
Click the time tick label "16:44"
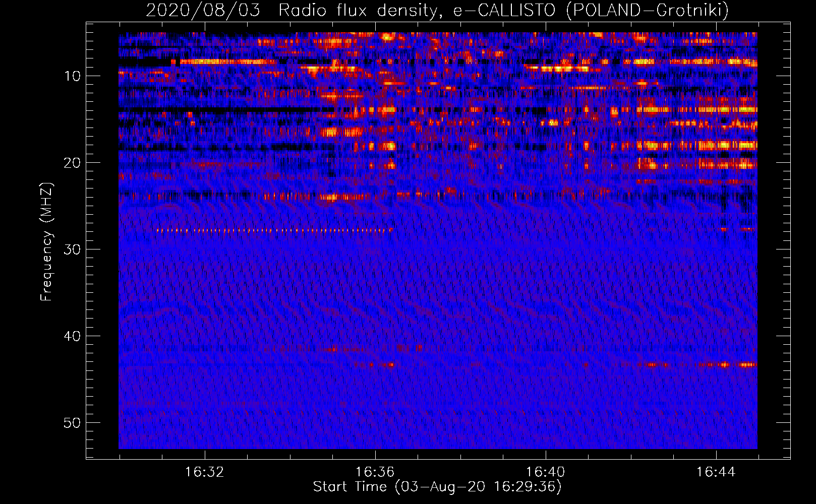(716, 472)
